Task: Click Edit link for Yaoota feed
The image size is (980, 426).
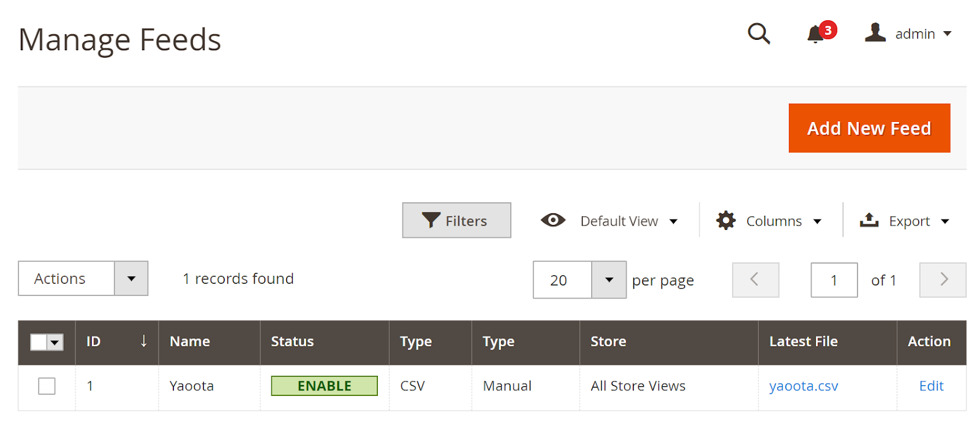Action: pyautogui.click(x=931, y=386)
